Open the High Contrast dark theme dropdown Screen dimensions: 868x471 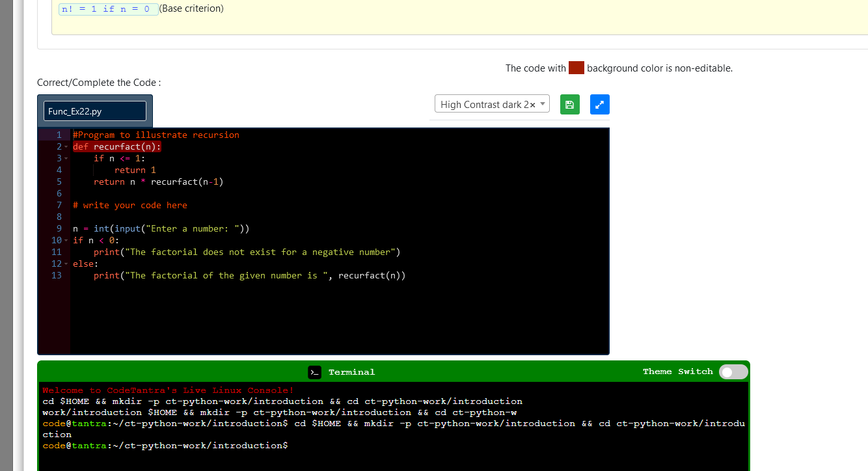tap(492, 104)
